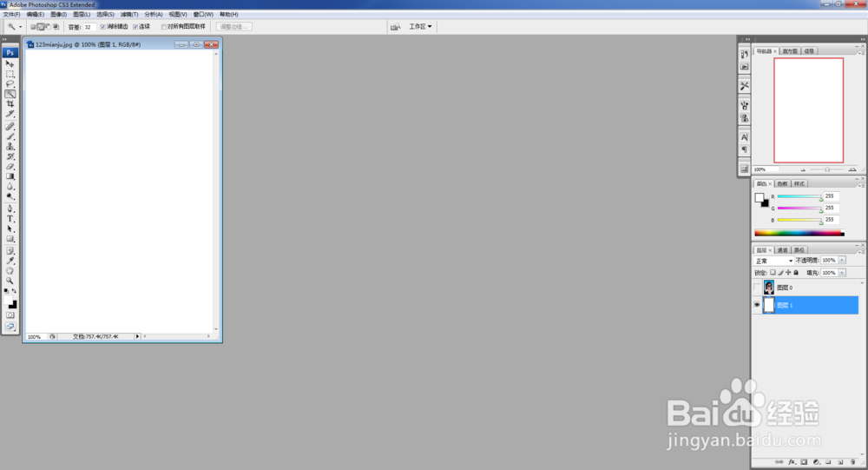Show 图层 0 via its visibility box
The image size is (868, 470).
757,287
